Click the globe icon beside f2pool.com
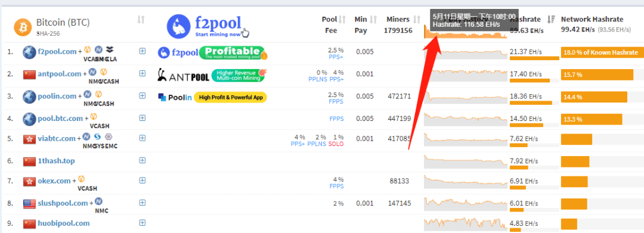The width and height of the screenshot is (644, 233). pyautogui.click(x=30, y=52)
